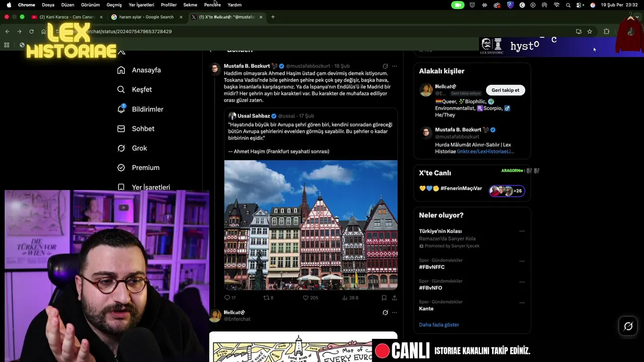The height and width of the screenshot is (362, 644).
Task: Open more menu for Kante trend
Action: click(x=522, y=303)
